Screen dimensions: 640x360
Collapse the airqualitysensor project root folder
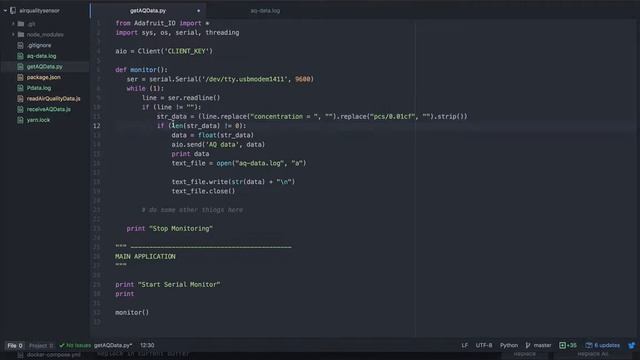click(x=5, y=11)
